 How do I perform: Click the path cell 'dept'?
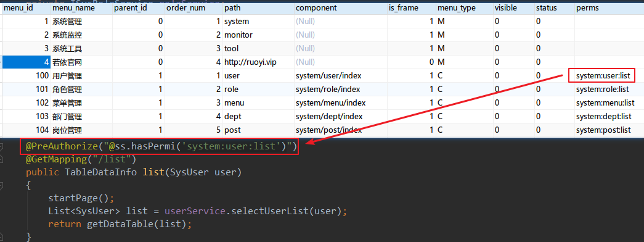258,117
